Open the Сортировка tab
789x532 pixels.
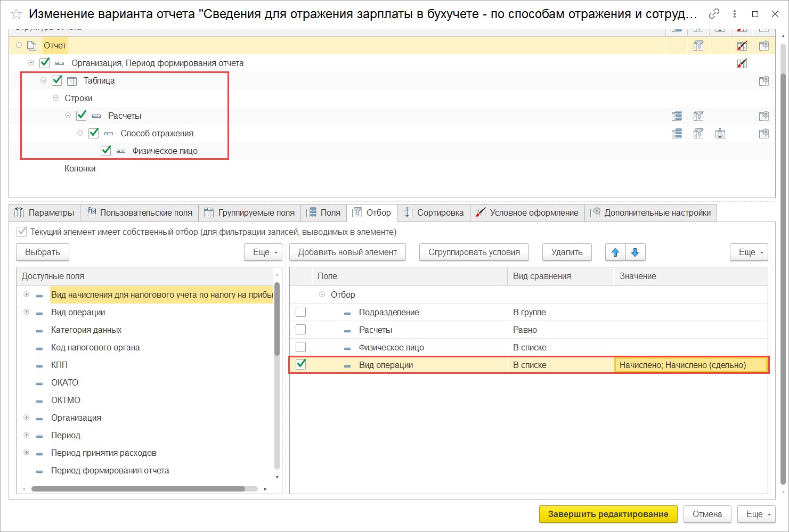[x=434, y=213]
